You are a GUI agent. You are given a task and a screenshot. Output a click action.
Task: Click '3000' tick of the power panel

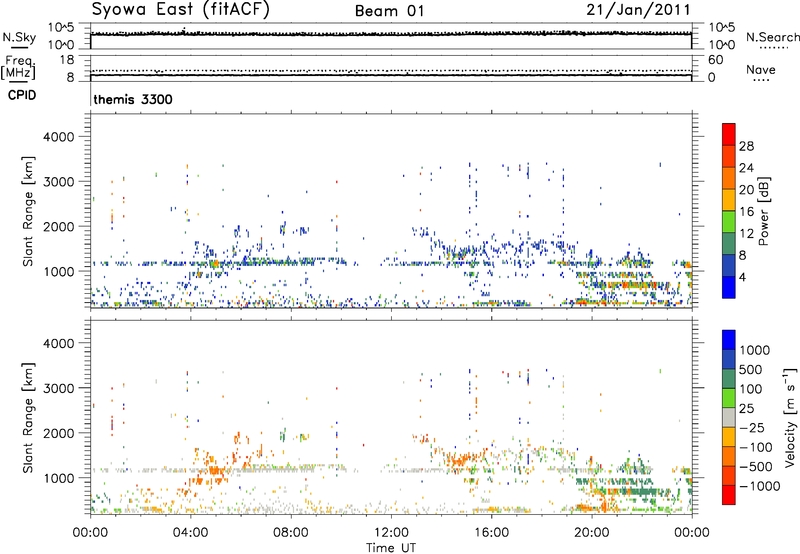(58, 182)
